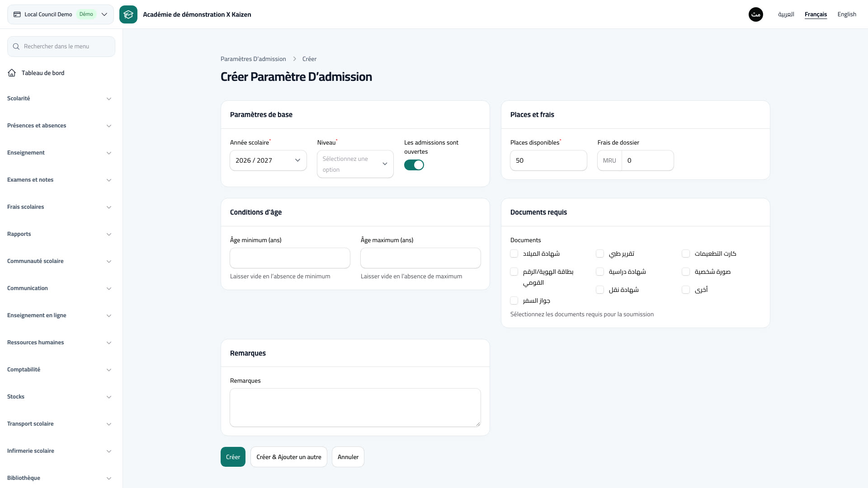Focus the Frais de dossier field
Screen dimensions: 868x488
pyautogui.click(x=647, y=160)
